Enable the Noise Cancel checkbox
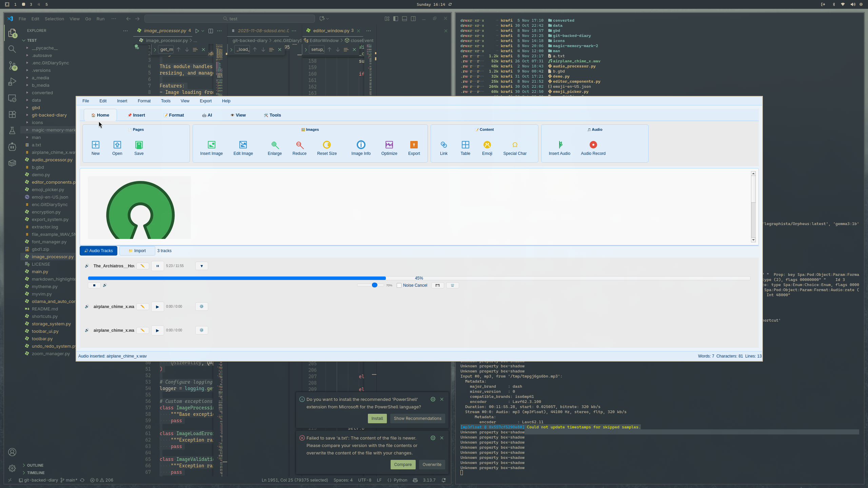Image resolution: width=868 pixels, height=488 pixels. click(x=399, y=285)
